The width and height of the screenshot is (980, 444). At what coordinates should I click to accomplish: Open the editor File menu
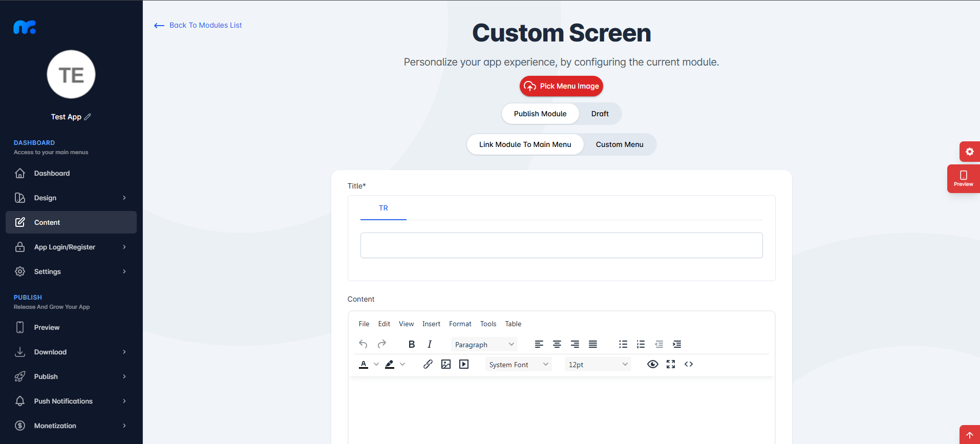364,324
